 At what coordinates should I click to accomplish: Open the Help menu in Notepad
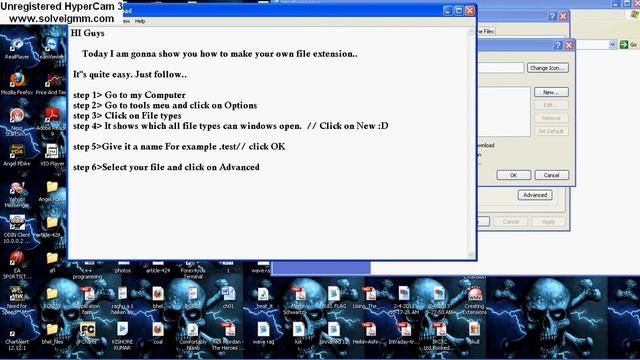140,21
